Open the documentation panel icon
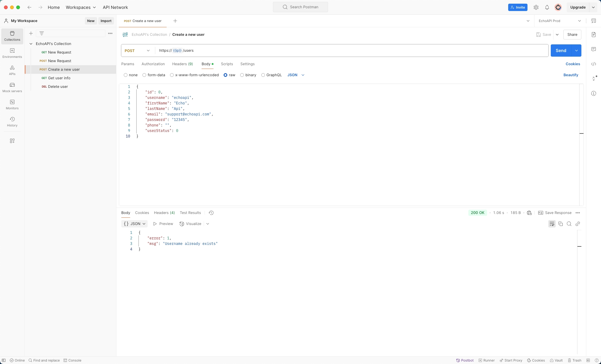 coord(594,35)
